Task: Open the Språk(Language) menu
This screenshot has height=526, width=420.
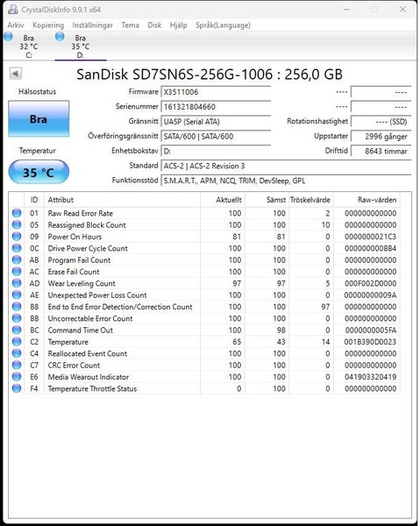Action: (223, 25)
